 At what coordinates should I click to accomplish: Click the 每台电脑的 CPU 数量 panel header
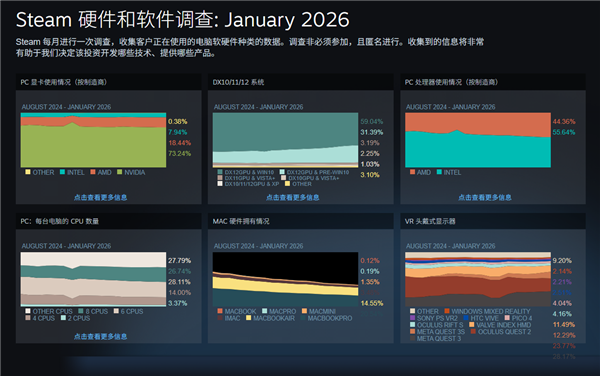point(108,221)
